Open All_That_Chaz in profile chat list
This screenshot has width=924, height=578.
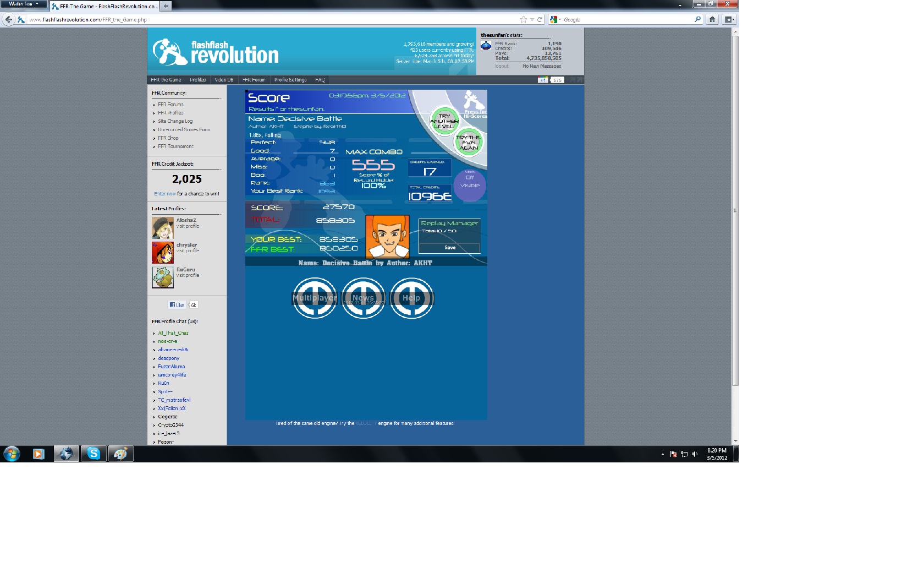(173, 333)
